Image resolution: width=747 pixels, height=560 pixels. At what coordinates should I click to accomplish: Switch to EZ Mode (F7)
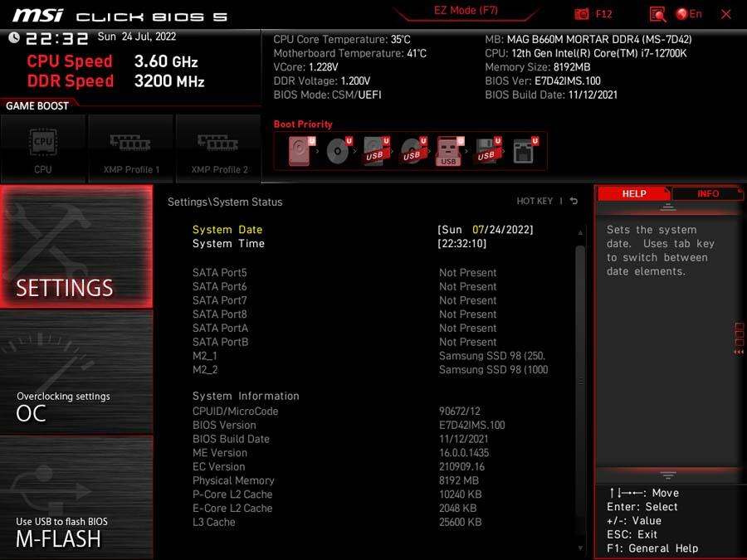pyautogui.click(x=466, y=11)
